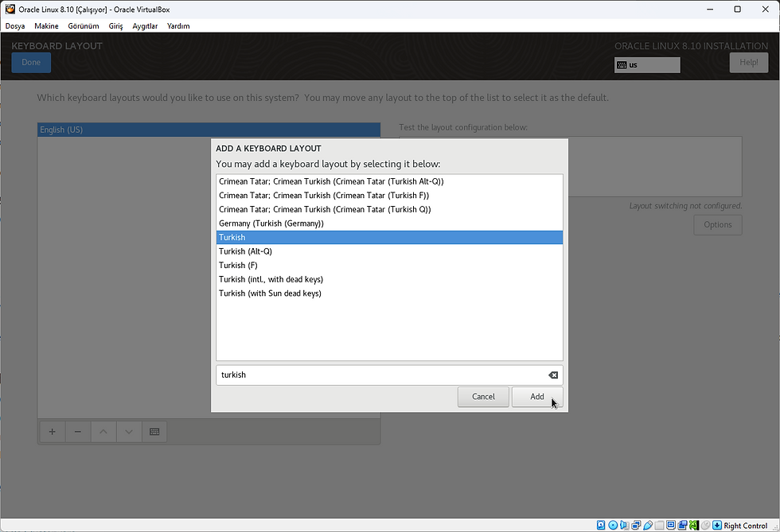Screen dimensions: 780x532
Task: Select Turkish (Alt-Q) layout
Action: tap(389, 251)
